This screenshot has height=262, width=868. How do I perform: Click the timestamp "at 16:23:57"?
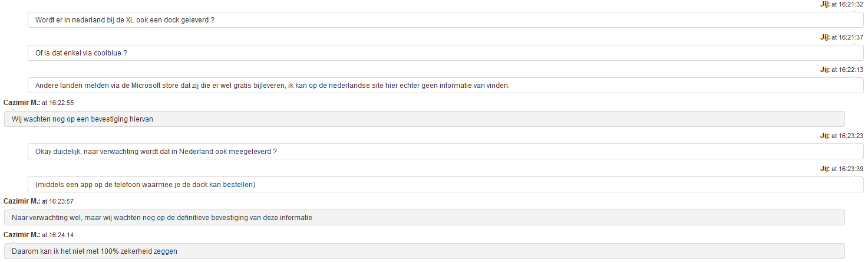[58, 202]
